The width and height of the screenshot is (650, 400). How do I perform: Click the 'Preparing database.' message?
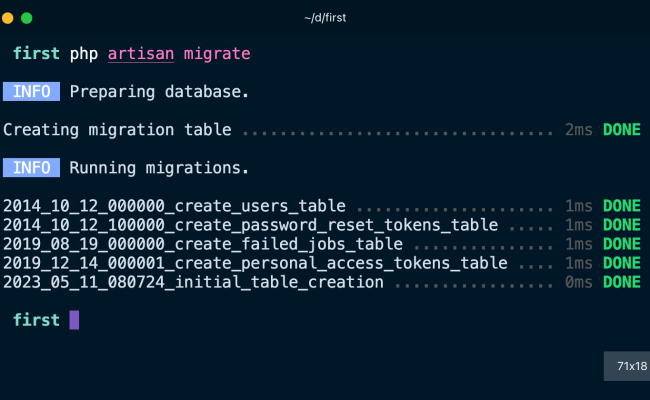tap(159, 92)
